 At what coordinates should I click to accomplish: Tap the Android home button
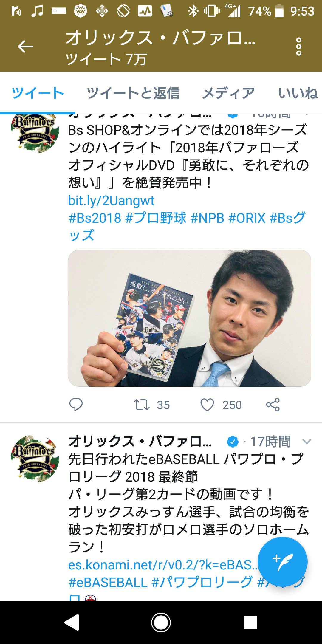point(161,623)
